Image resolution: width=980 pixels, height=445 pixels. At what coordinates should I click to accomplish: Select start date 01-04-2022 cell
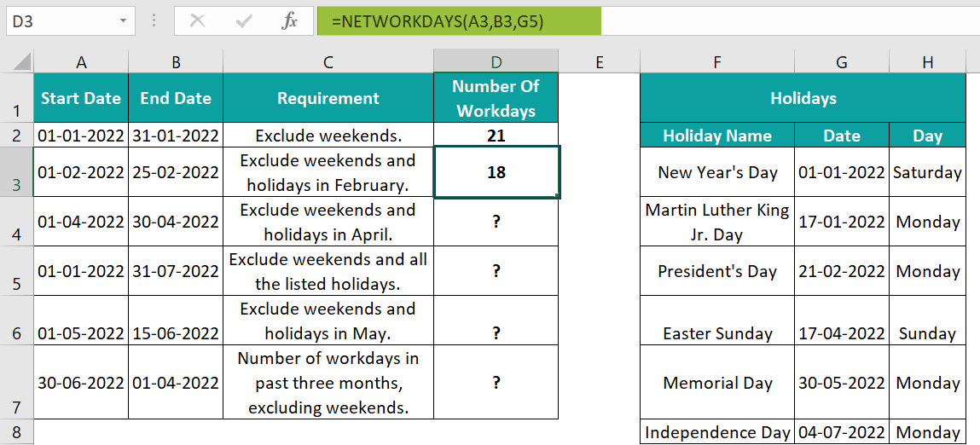pyautogui.click(x=81, y=222)
